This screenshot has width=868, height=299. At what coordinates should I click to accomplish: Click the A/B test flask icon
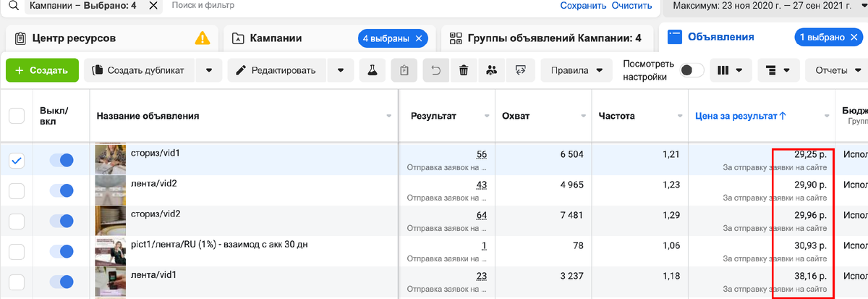click(373, 70)
